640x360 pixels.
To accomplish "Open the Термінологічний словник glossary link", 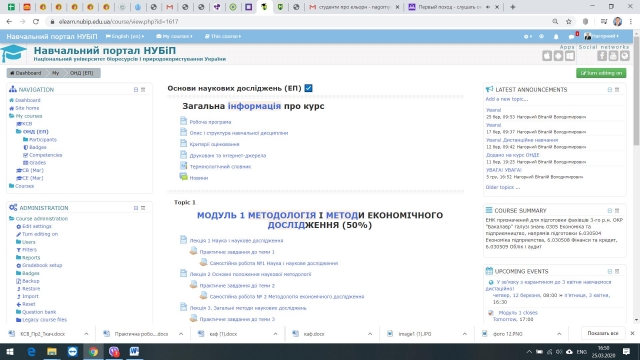I will pyautogui.click(x=220, y=167).
